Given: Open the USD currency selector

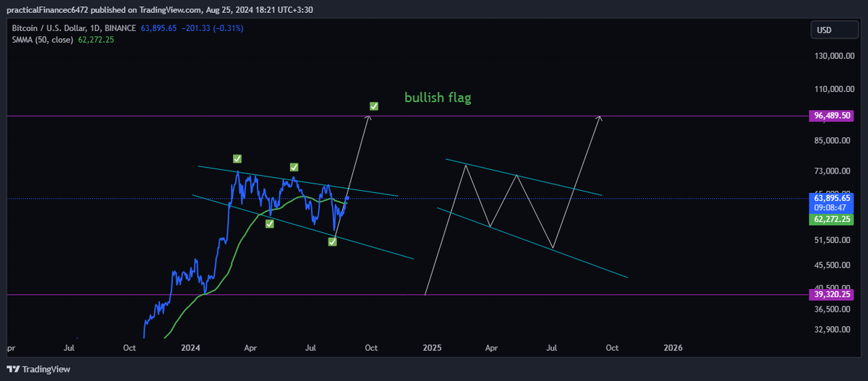Looking at the screenshot, I should (x=833, y=30).
